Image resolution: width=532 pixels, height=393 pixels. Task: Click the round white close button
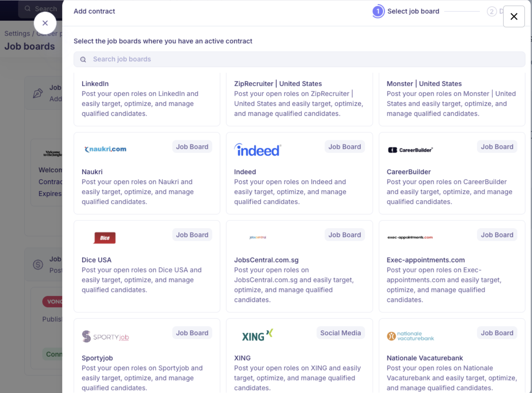pos(45,23)
